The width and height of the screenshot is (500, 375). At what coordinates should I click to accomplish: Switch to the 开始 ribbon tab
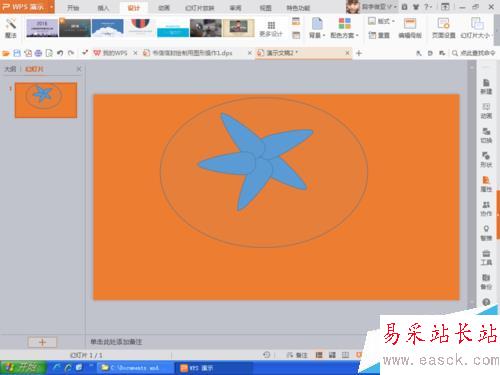[x=73, y=8]
